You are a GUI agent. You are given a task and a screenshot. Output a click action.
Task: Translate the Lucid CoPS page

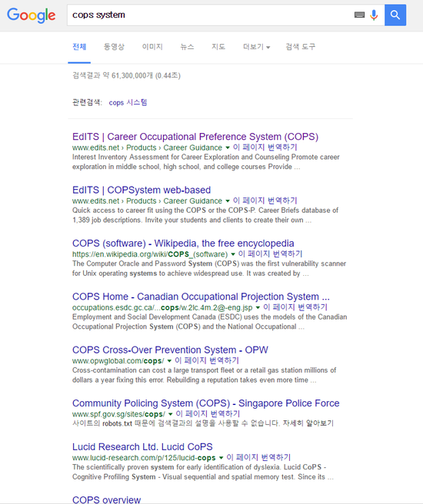pos(258,458)
